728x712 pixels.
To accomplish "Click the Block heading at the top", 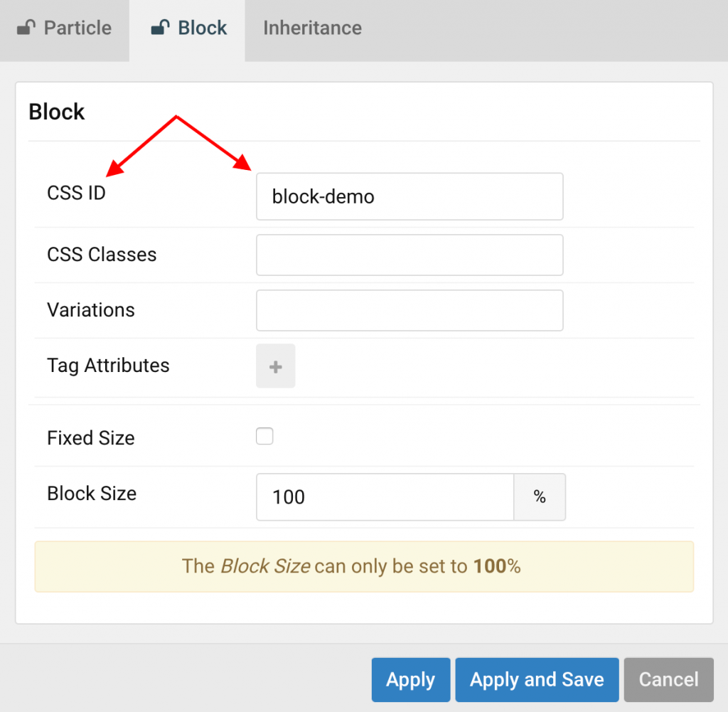I will [x=56, y=112].
